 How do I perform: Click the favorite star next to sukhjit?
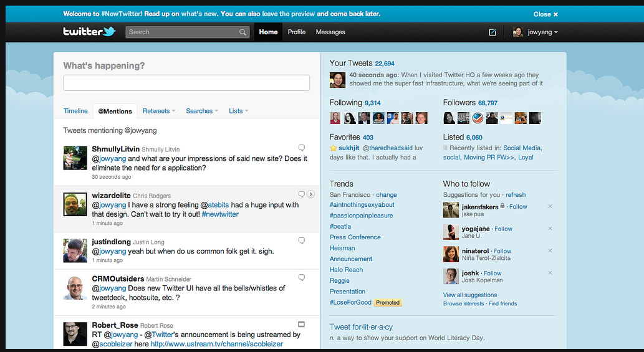point(333,148)
